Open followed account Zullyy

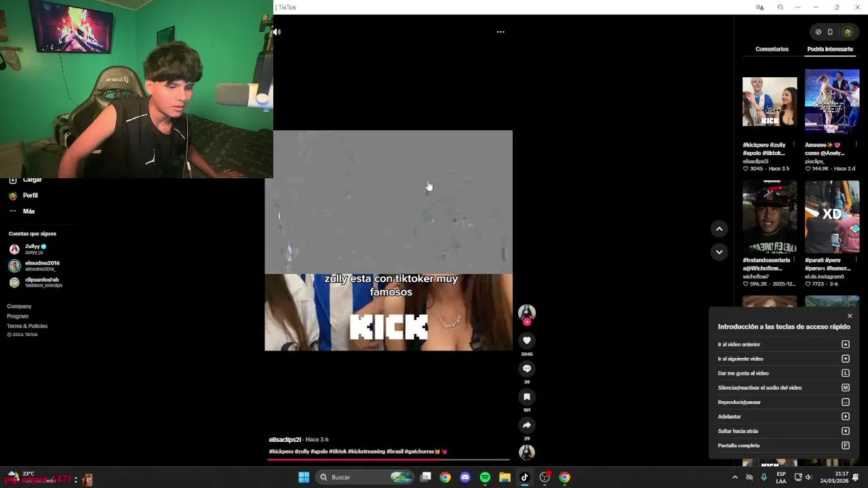pyautogui.click(x=28, y=249)
